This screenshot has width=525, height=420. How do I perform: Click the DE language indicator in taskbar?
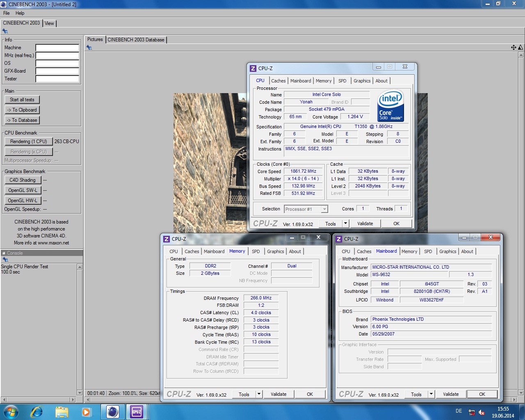[459, 411]
